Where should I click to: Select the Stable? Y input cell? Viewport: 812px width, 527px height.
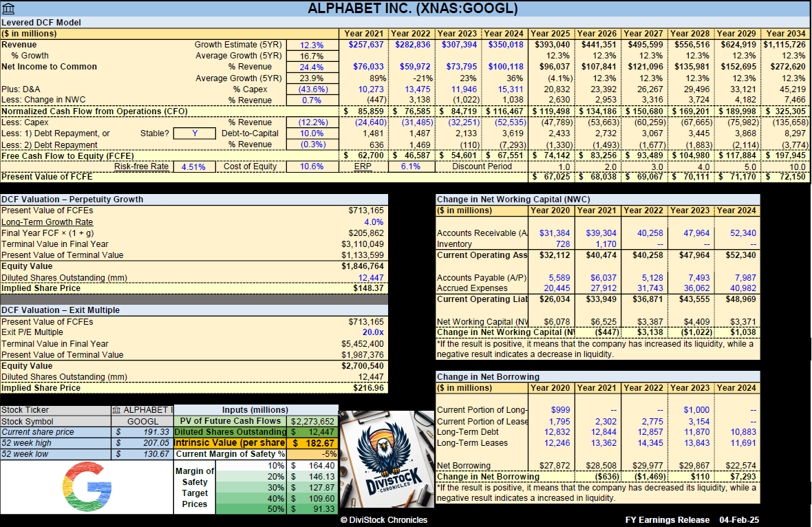click(x=195, y=133)
